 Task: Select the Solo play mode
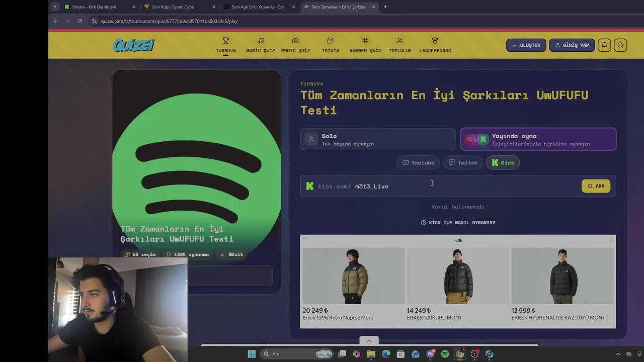378,139
